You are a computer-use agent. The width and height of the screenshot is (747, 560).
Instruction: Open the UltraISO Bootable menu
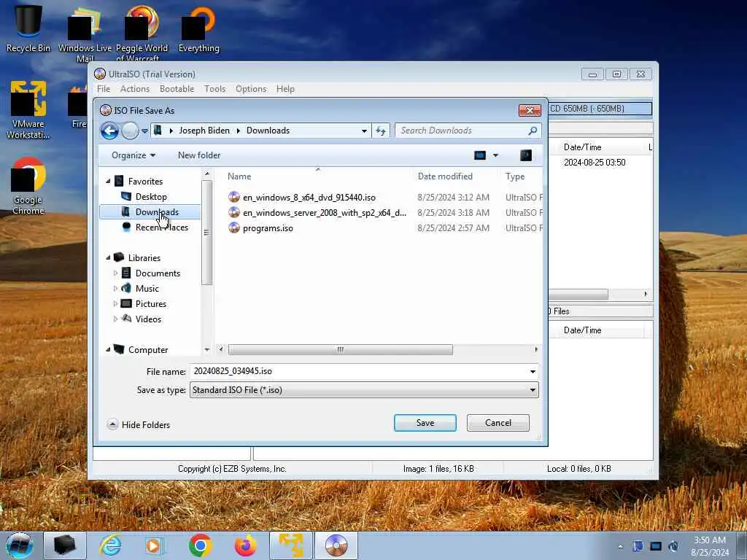coord(177,89)
